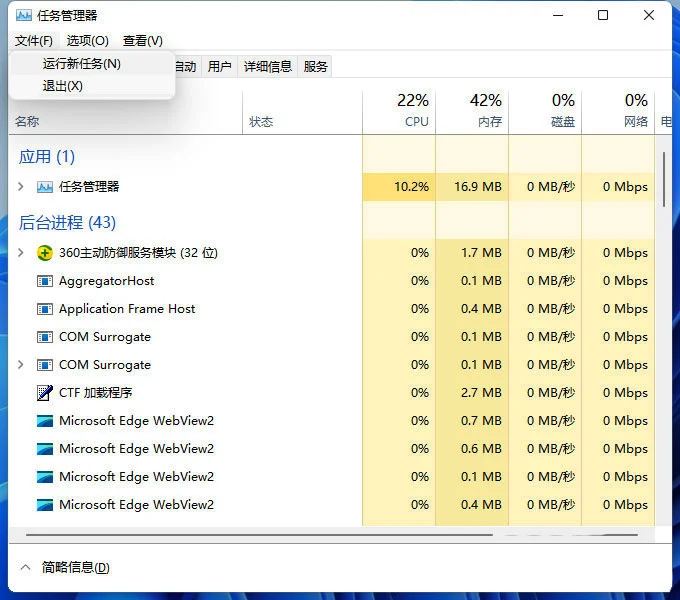
Task: Click the 2.7 MB memory cell
Action: (x=472, y=393)
